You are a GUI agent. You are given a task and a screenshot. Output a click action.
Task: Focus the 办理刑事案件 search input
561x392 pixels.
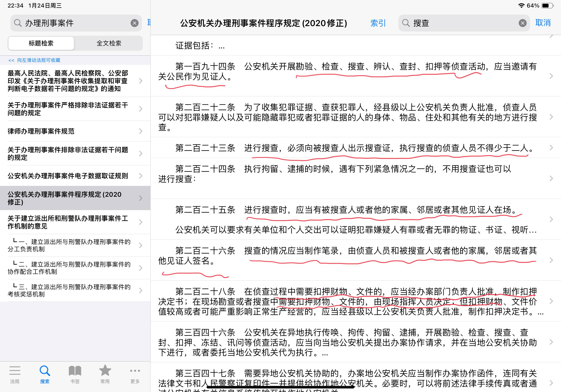point(76,23)
